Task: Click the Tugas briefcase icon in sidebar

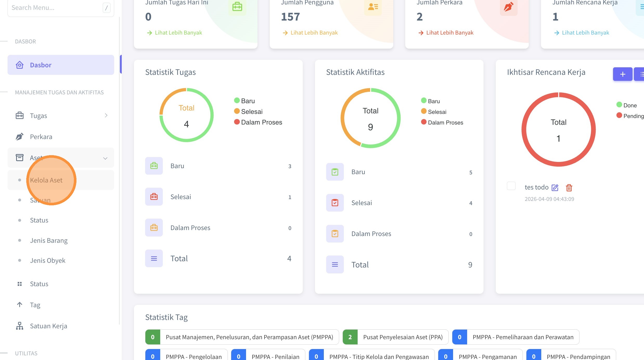Action: [x=20, y=115]
